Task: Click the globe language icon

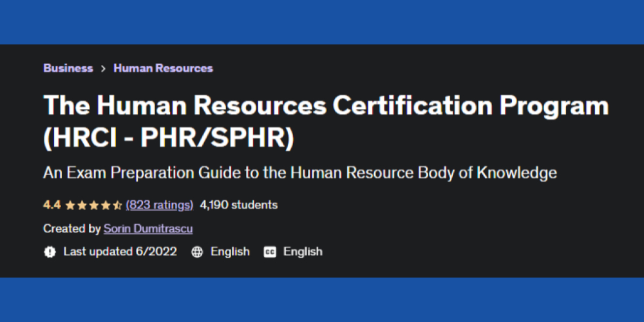Action: pyautogui.click(x=197, y=252)
